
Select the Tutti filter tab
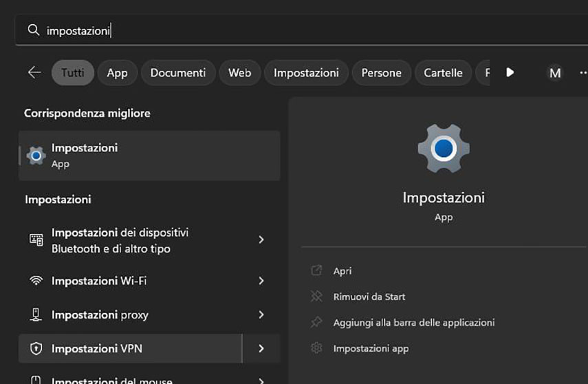(73, 72)
